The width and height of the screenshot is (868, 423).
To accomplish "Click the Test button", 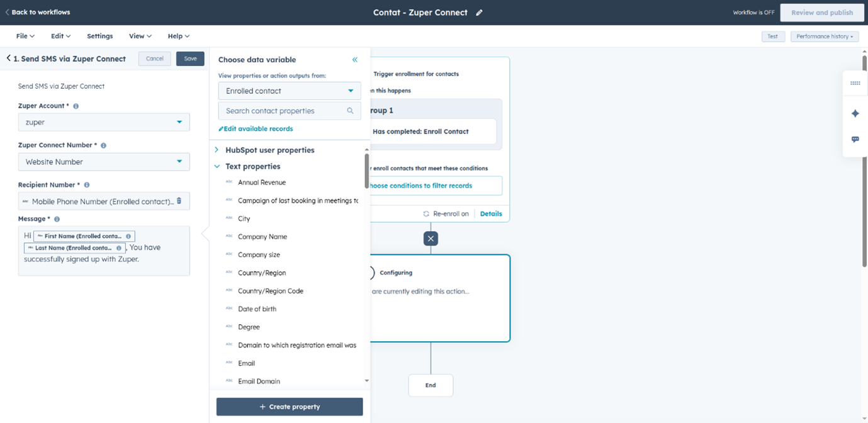I will 772,37.
